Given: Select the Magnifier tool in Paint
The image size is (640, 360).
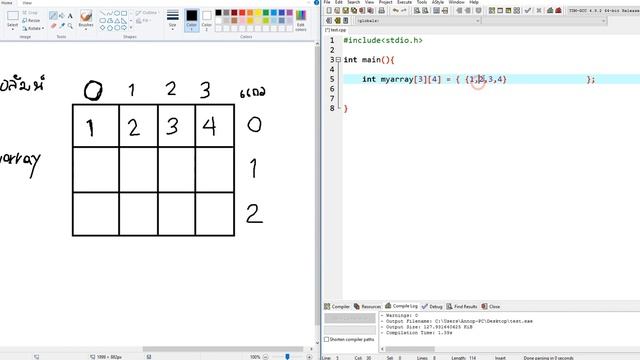Looking at the screenshot, I should (70, 26).
